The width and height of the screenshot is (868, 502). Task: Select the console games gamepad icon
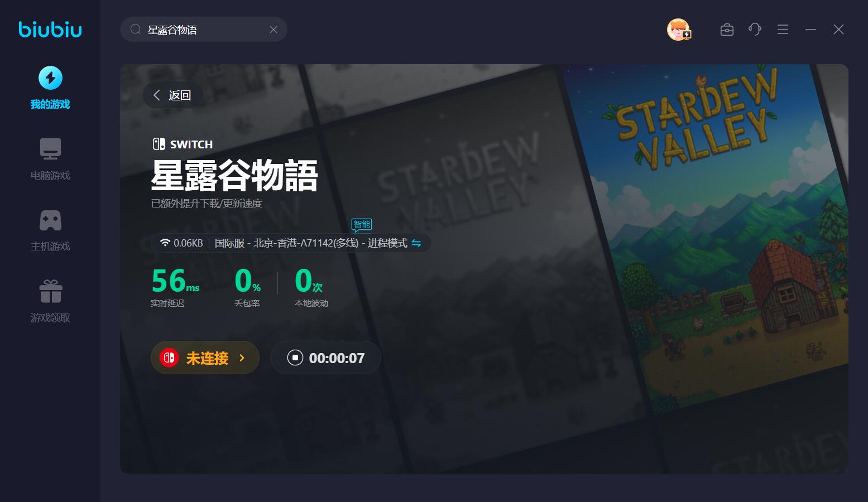pyautogui.click(x=50, y=220)
